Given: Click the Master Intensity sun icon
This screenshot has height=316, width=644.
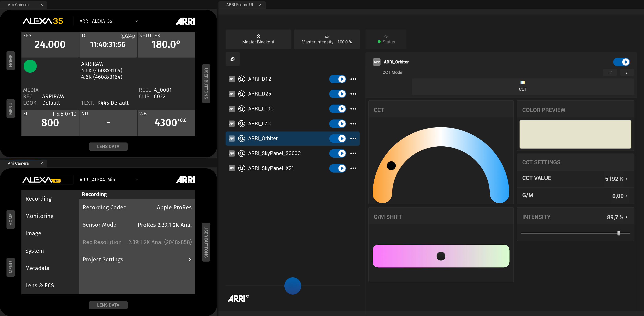Looking at the screenshot, I should (x=326, y=36).
